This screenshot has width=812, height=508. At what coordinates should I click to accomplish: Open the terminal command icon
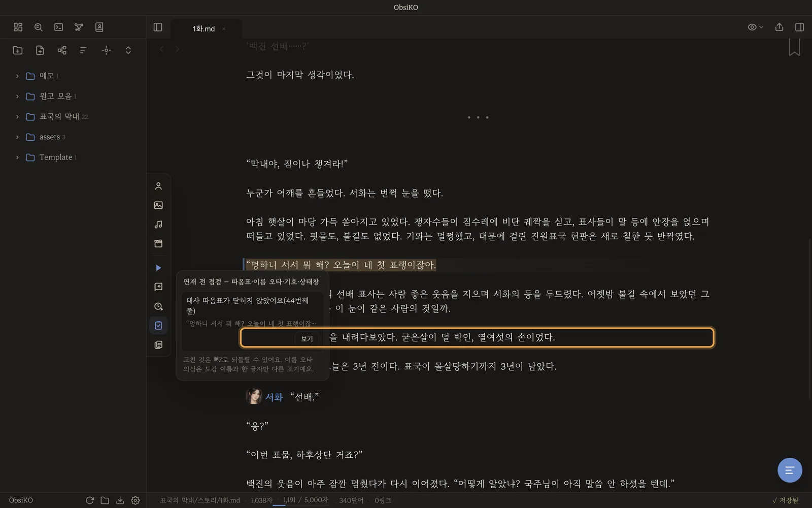[x=59, y=27]
